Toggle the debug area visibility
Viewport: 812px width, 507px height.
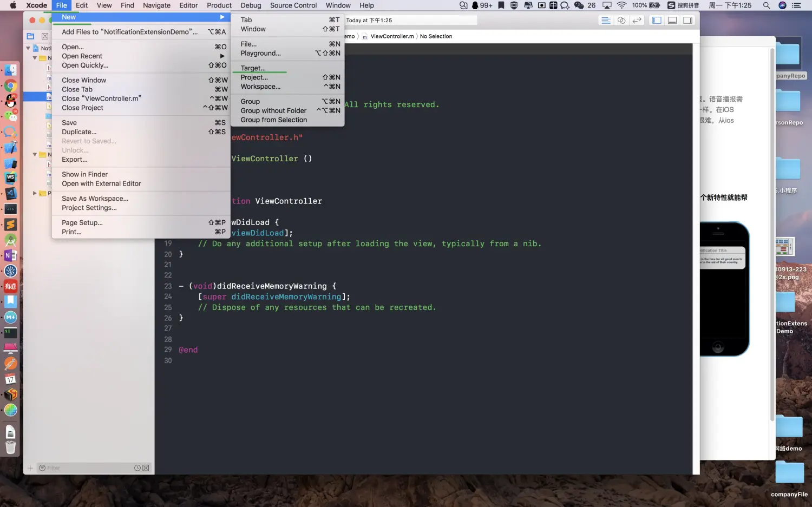pos(672,21)
